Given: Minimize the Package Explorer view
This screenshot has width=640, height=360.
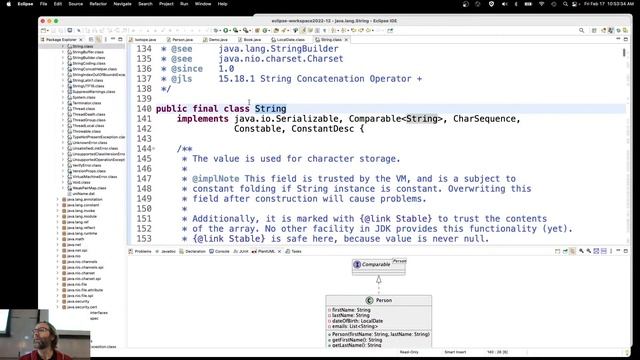Looking at the screenshot, I should 113,39.
